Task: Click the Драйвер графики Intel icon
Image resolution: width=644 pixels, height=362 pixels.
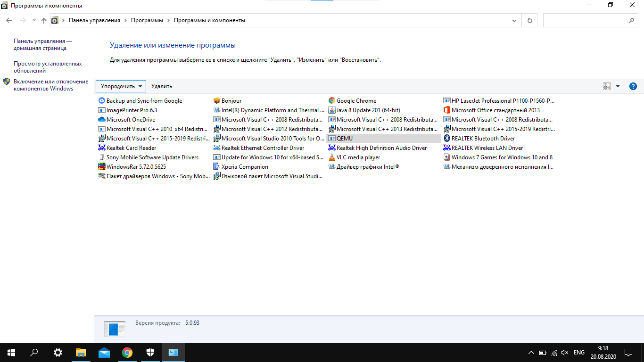Action: tap(332, 166)
